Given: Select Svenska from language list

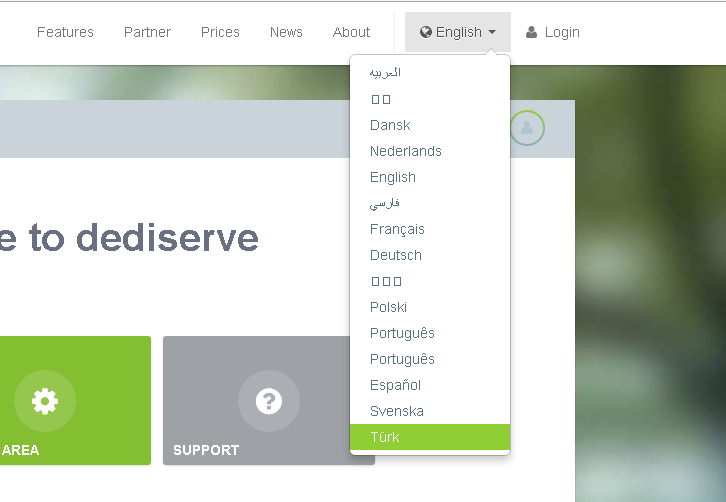Looking at the screenshot, I should click(430, 410).
